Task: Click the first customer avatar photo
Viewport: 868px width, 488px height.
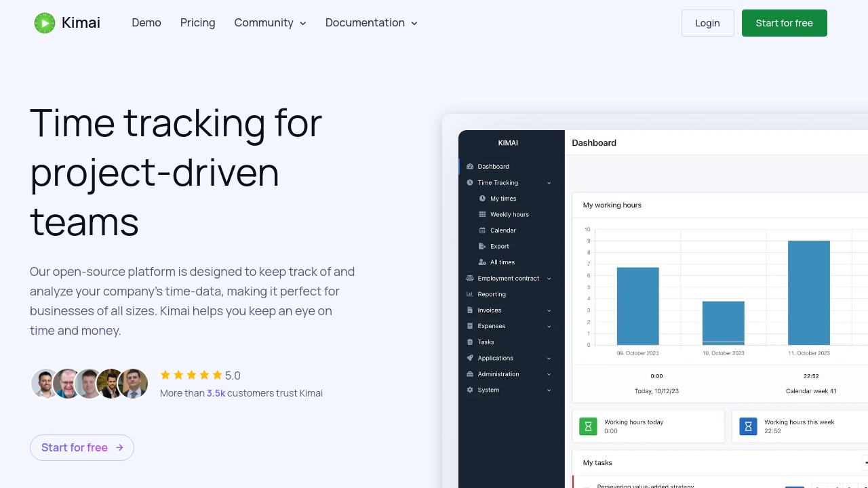Action: (x=45, y=384)
